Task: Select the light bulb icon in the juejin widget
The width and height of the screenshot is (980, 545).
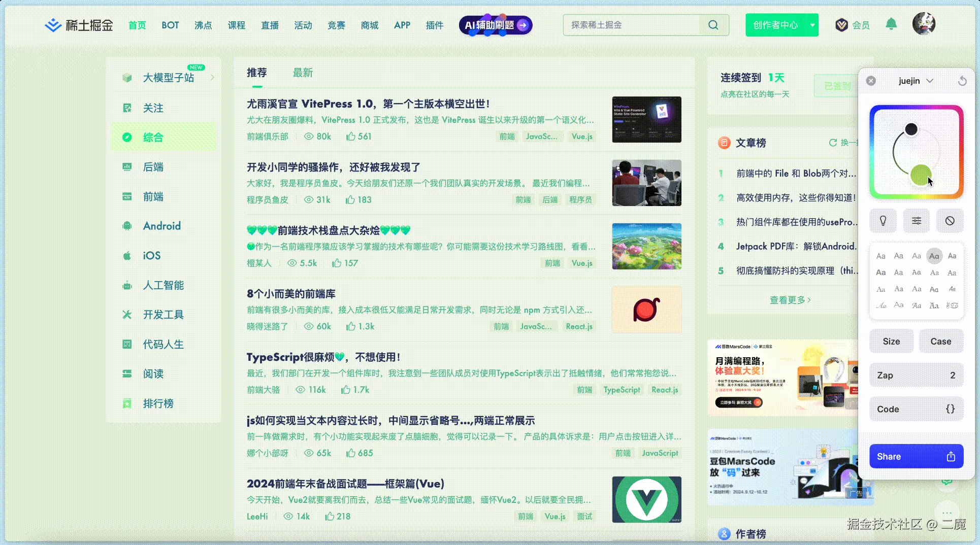Action: [x=883, y=221]
